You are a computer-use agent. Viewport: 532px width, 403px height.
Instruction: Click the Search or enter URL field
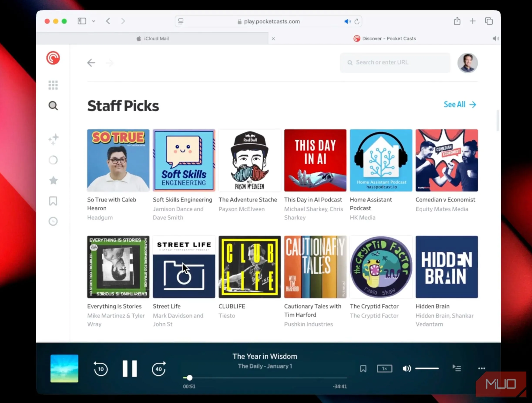[395, 62]
